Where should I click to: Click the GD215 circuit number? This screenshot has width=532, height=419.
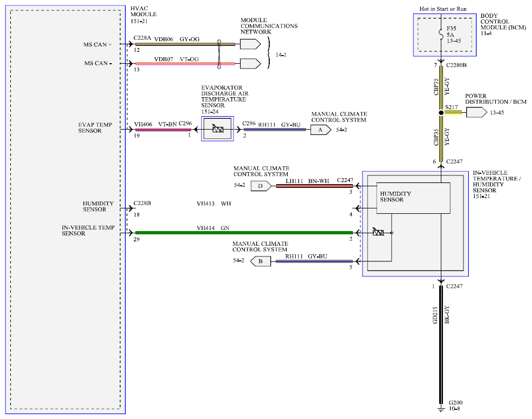click(435, 315)
